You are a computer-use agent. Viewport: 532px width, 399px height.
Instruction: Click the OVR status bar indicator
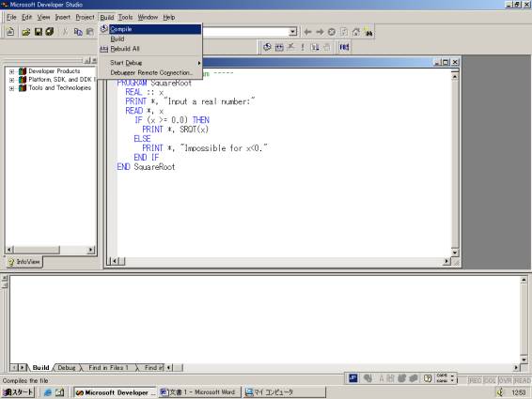coord(505,381)
